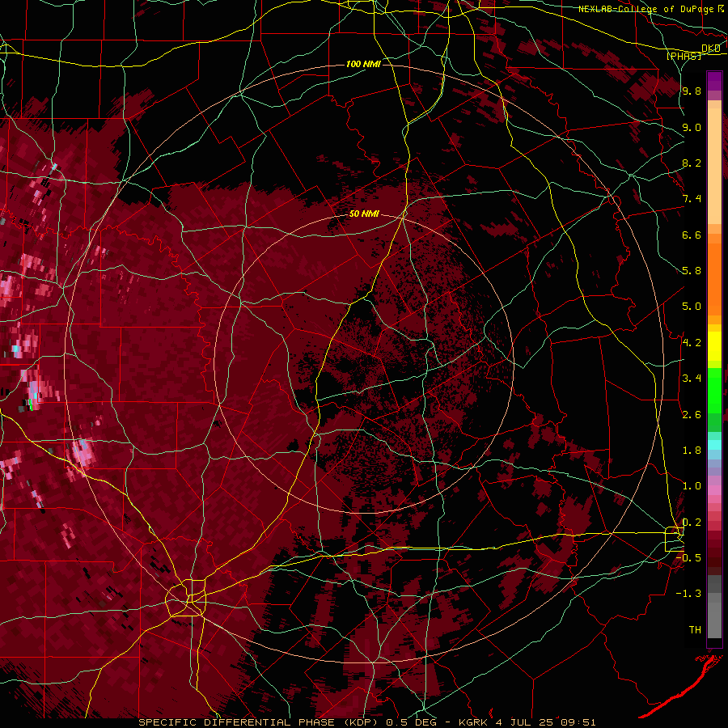Click the 8.2 legend value
The width and height of the screenshot is (728, 728).
coord(692,163)
